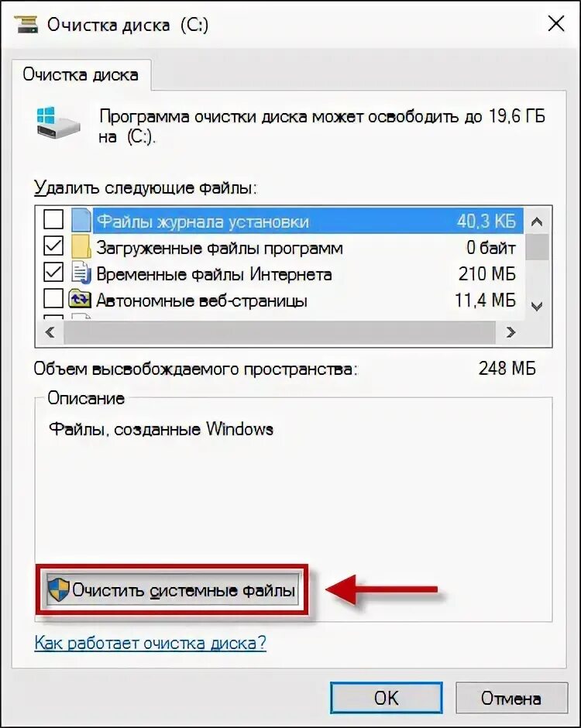This screenshot has width=581, height=728.
Task: Click the horizontal scroll left arrow
Action: (x=50, y=332)
